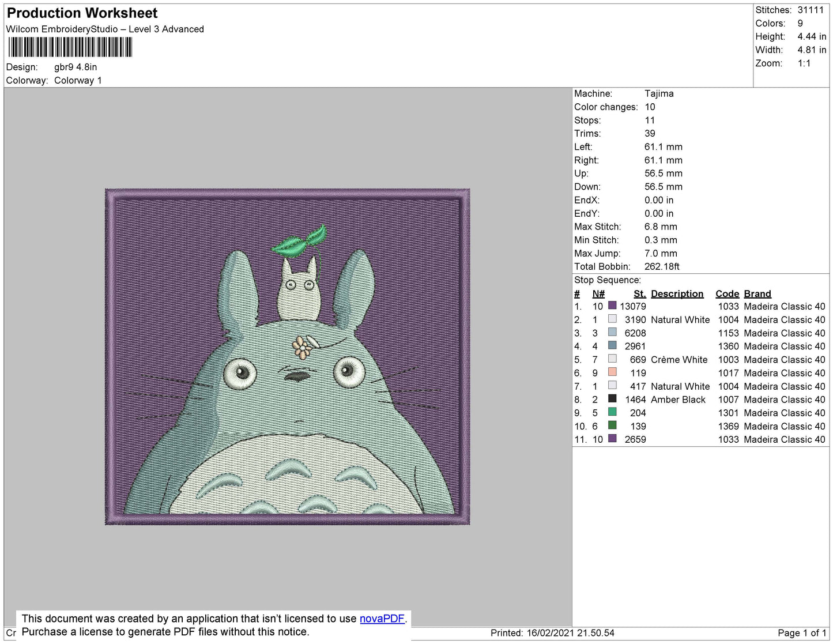Pick the peach swatch for thread 1017
Viewport: 833px width, 644px height.
(612, 372)
